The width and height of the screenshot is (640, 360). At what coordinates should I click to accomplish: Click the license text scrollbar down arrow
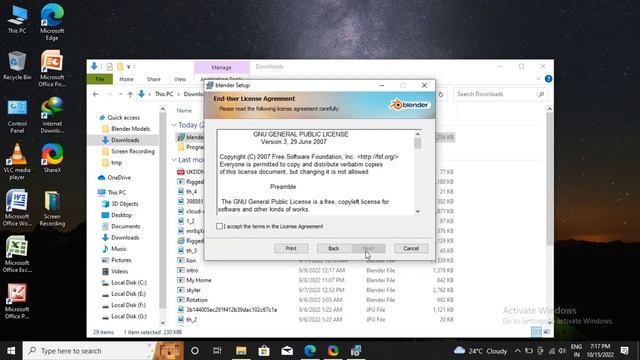pos(418,211)
